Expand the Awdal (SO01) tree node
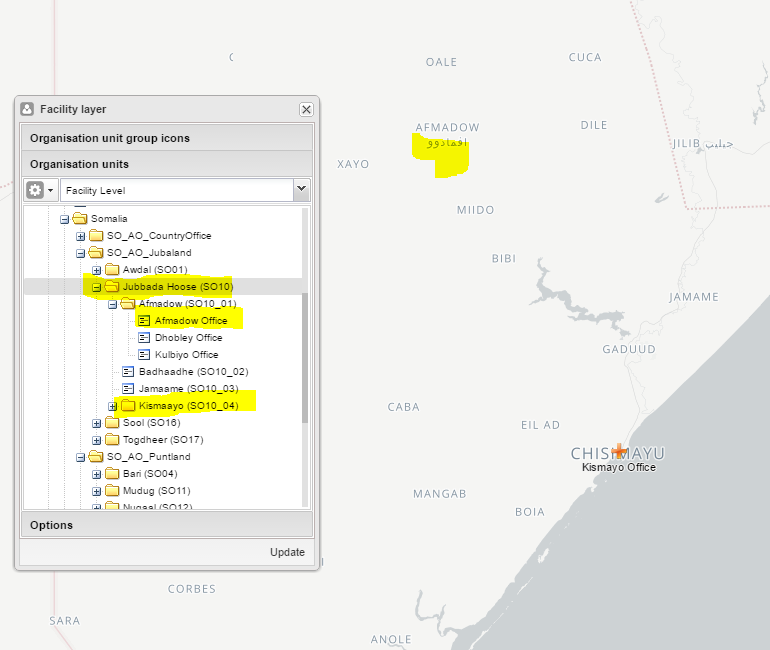The height and width of the screenshot is (650, 770). coord(97,270)
